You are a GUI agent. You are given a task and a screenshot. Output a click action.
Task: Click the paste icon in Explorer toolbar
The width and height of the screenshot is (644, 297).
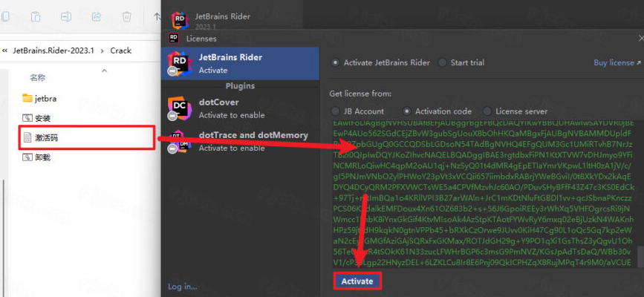point(36,16)
